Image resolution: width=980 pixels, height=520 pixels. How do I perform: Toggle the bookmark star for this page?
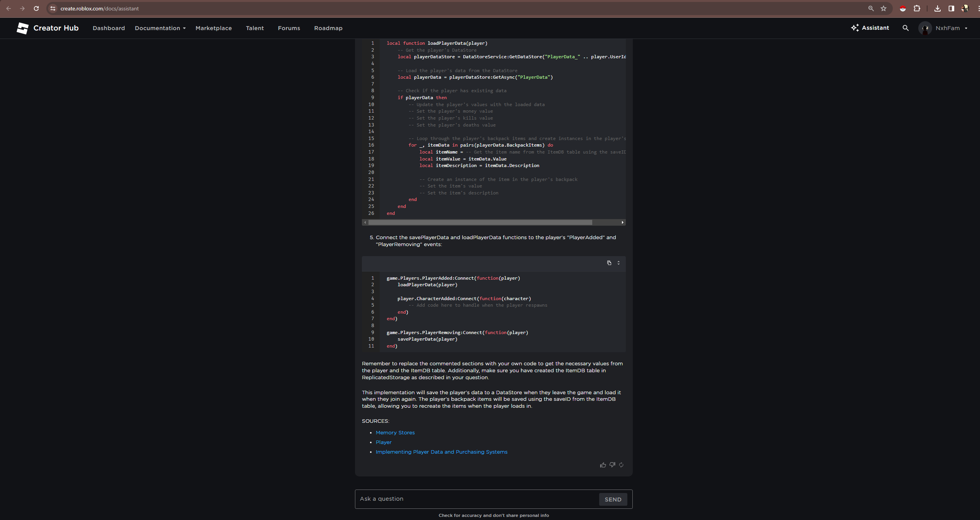(883, 8)
